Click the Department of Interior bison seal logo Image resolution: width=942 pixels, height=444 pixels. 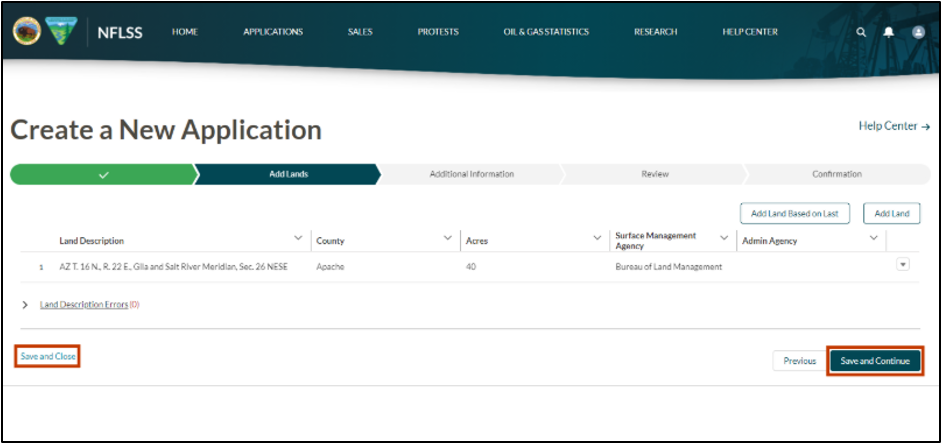pos(26,31)
